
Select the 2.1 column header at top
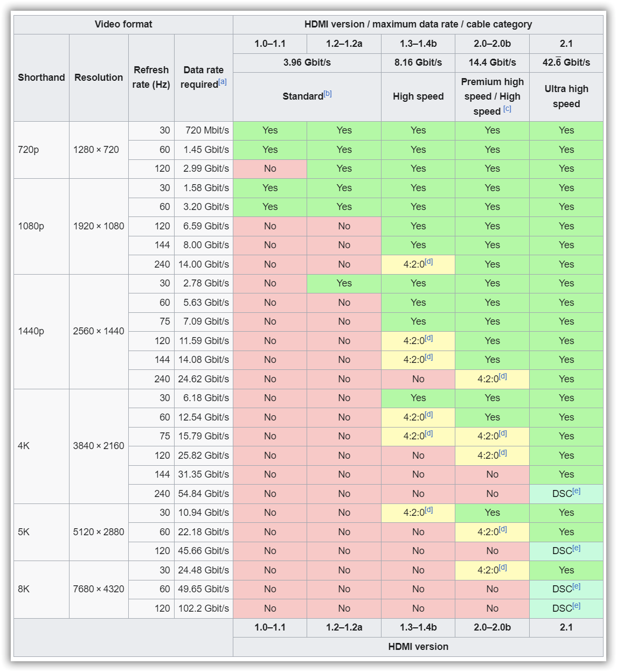566,44
